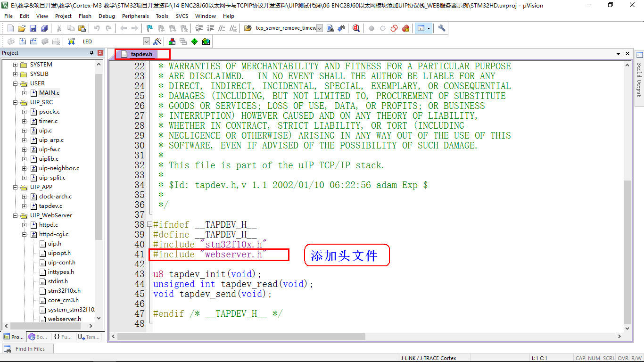
Task: Open the Peripherals menu
Action: [x=135, y=16]
